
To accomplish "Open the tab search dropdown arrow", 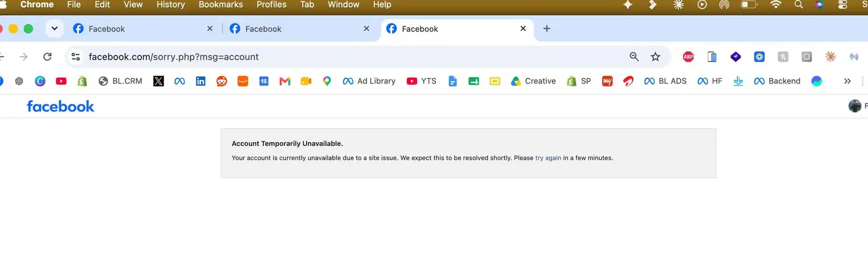I will coord(54,28).
